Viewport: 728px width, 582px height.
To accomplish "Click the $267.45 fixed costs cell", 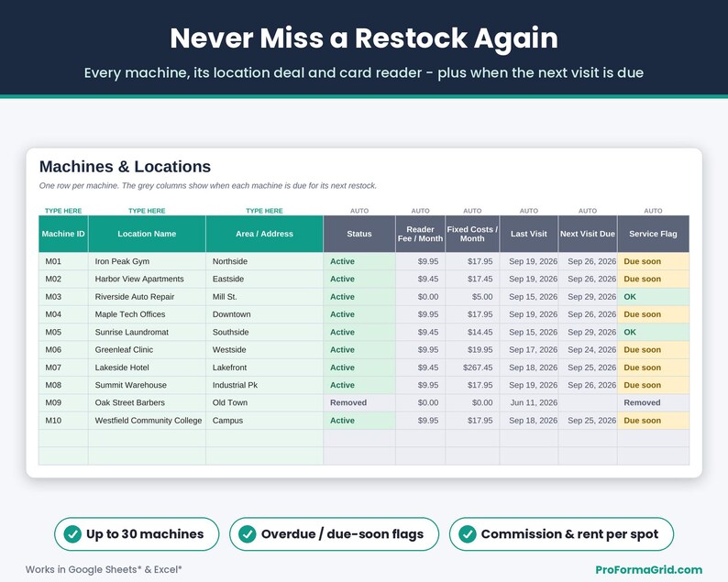I will (472, 368).
